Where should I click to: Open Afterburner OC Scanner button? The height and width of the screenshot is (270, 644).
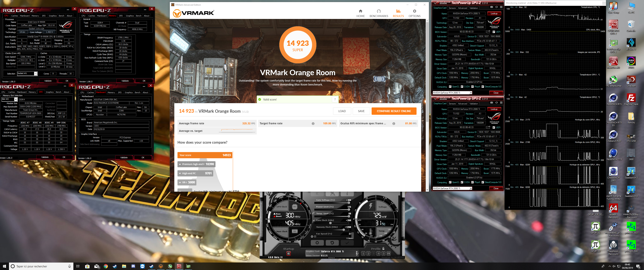332,194
